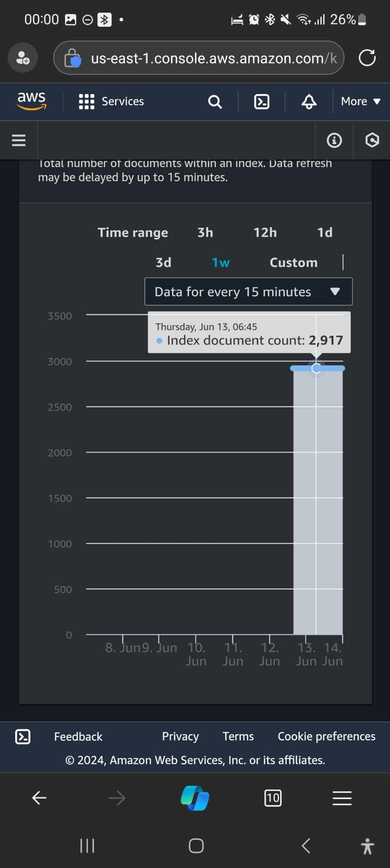Launch CloudShell from the top bar
This screenshot has width=390, height=868.
262,102
